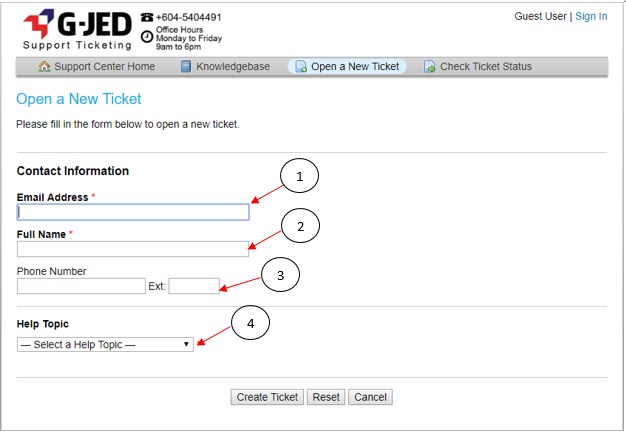Click the Knowledgebase book icon
This screenshot has width=626, height=433.
(x=186, y=67)
